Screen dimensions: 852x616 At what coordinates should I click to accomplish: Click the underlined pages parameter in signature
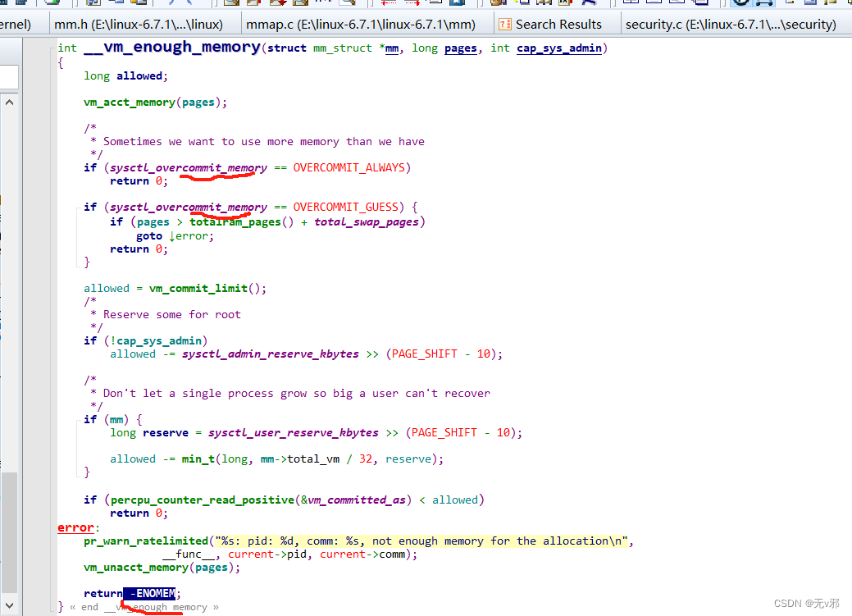pyautogui.click(x=460, y=48)
